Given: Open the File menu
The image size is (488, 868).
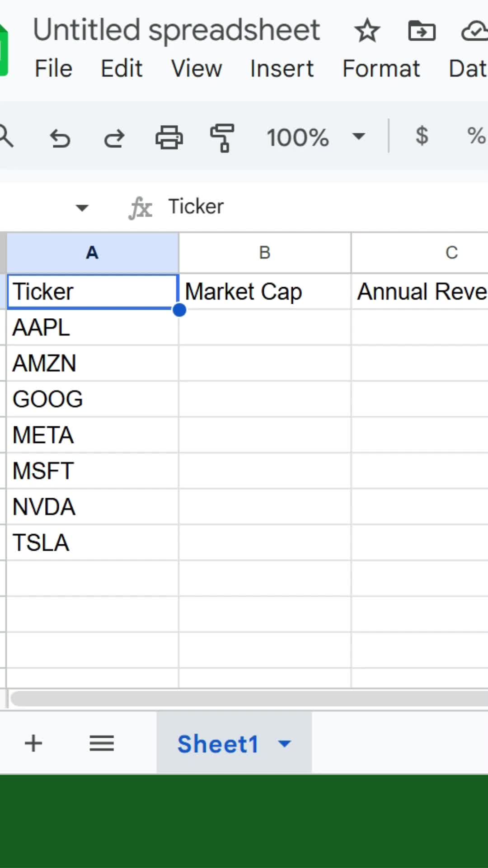Looking at the screenshot, I should [53, 69].
